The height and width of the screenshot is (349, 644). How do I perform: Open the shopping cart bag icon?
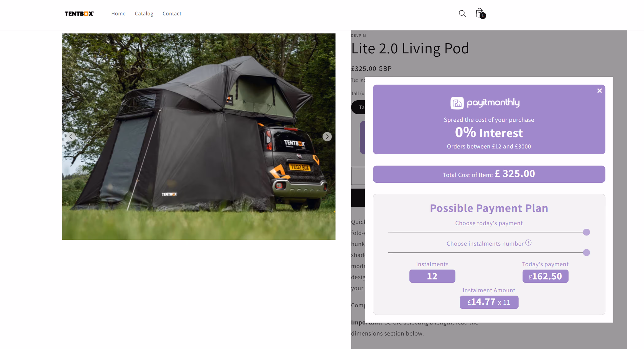point(479,13)
